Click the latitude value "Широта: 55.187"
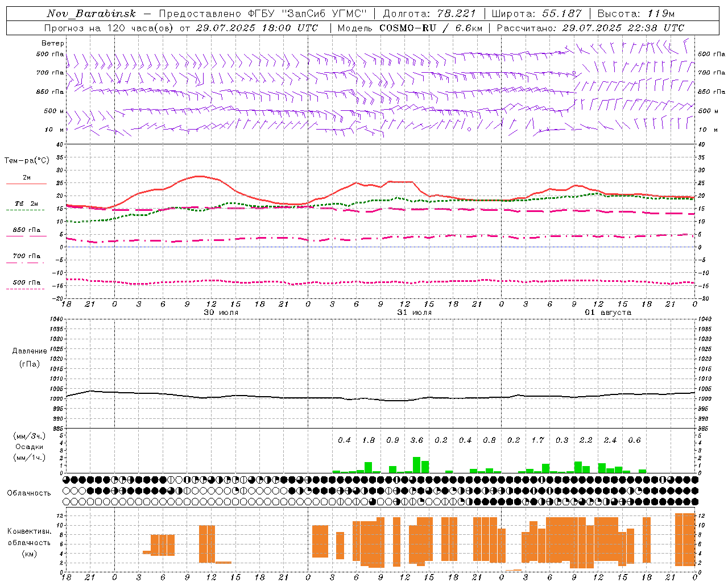Screen dimensions: 728x582 click(x=536, y=14)
